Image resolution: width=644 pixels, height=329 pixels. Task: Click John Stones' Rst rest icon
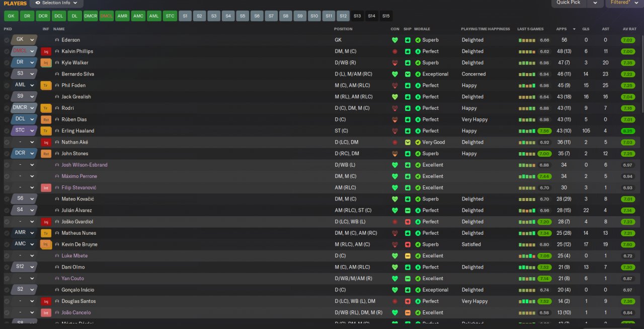[46, 154]
